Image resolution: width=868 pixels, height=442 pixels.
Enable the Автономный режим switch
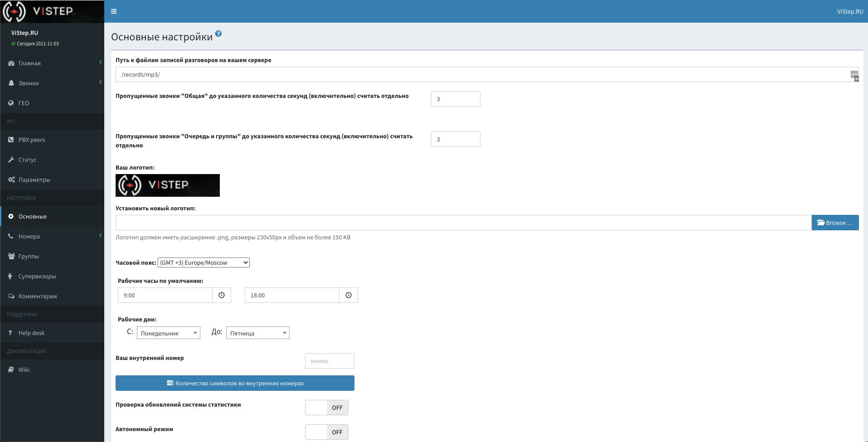click(x=326, y=432)
